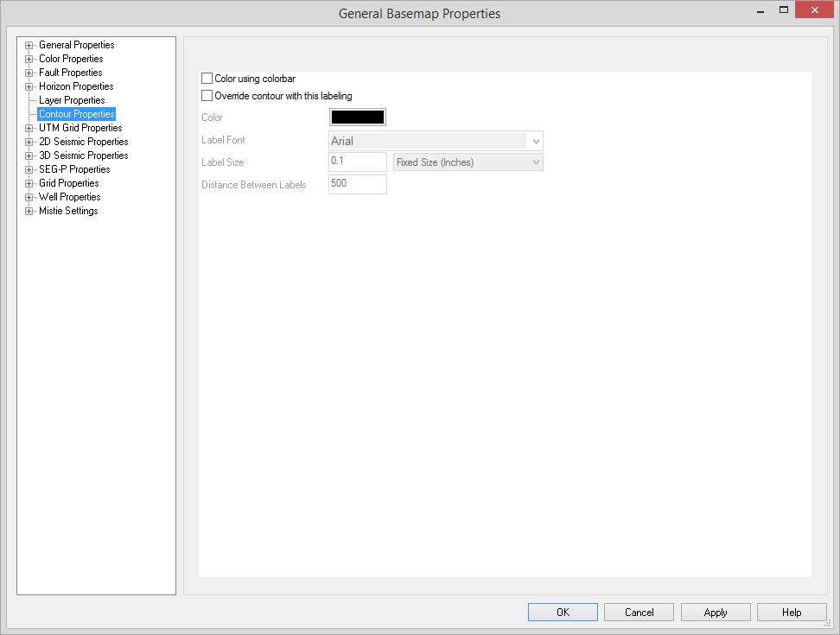Click the OK button
Screen dimensions: 840x635
coord(563,612)
